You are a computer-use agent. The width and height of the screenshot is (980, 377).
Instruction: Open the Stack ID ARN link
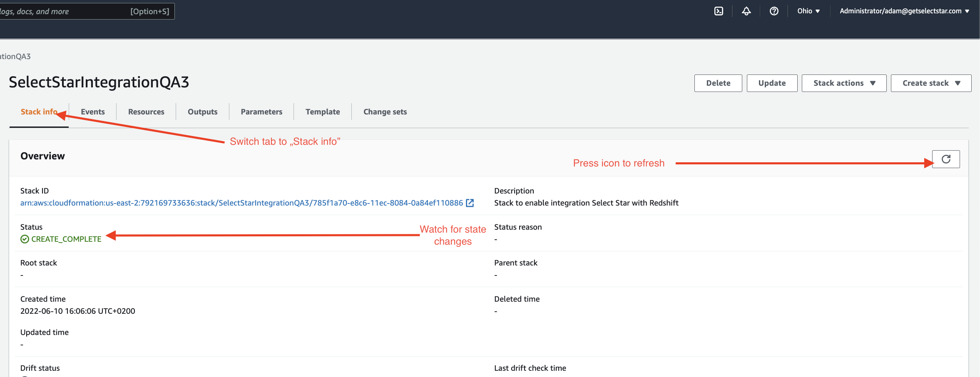coord(241,203)
